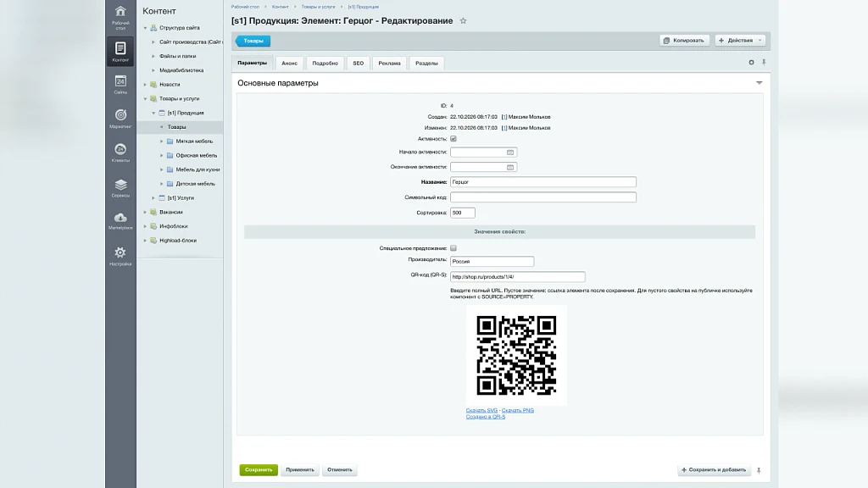Open the Рабочий стол sidebar icon
This screenshot has height=488, width=868.
(x=120, y=17)
